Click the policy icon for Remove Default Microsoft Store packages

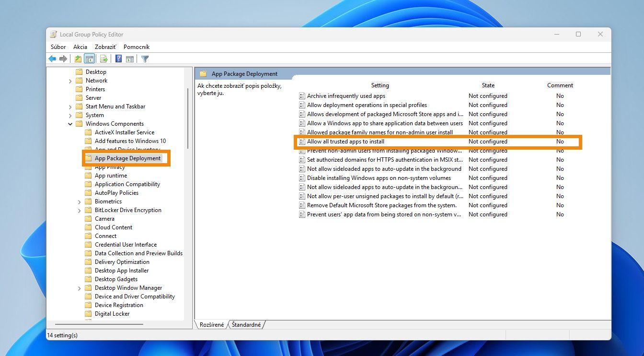pos(302,205)
